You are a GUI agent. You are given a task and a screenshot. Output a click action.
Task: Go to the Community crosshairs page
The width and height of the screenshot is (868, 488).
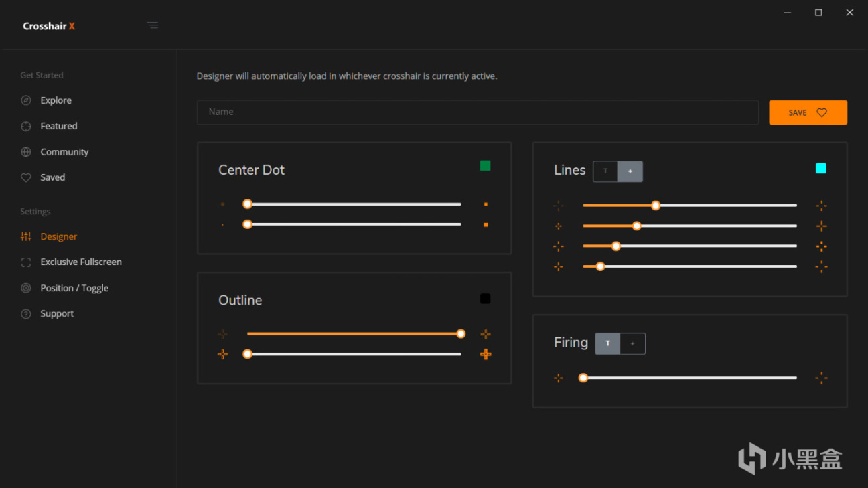[64, 152]
